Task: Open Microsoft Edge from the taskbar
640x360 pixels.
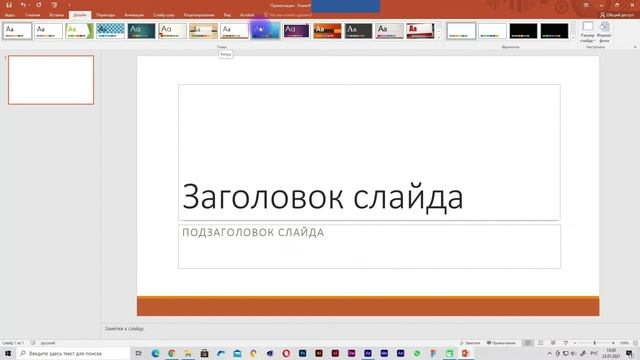Action: click(156, 353)
